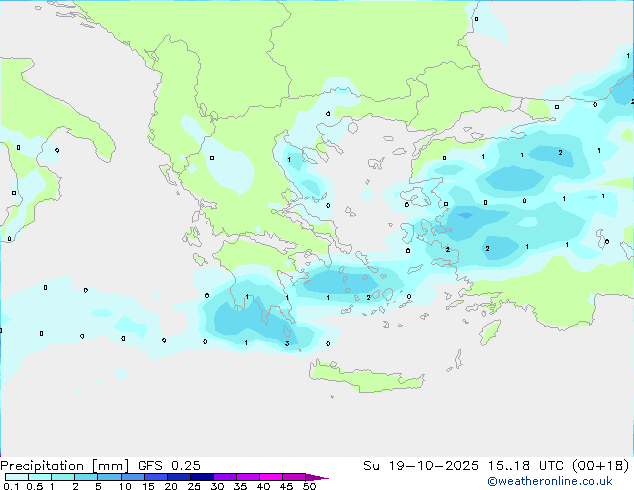Click the '15..18 UTC' time text

point(525,466)
